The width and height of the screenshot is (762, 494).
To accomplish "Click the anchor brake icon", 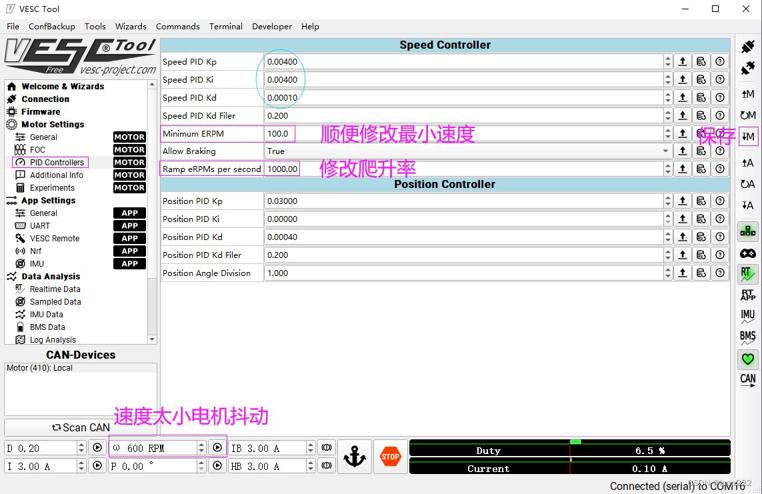I will point(354,457).
